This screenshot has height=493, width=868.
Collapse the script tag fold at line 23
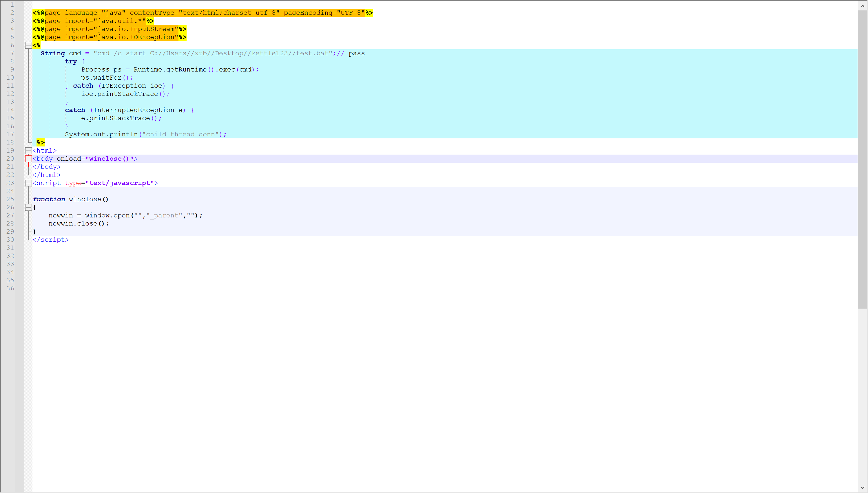[x=28, y=183]
